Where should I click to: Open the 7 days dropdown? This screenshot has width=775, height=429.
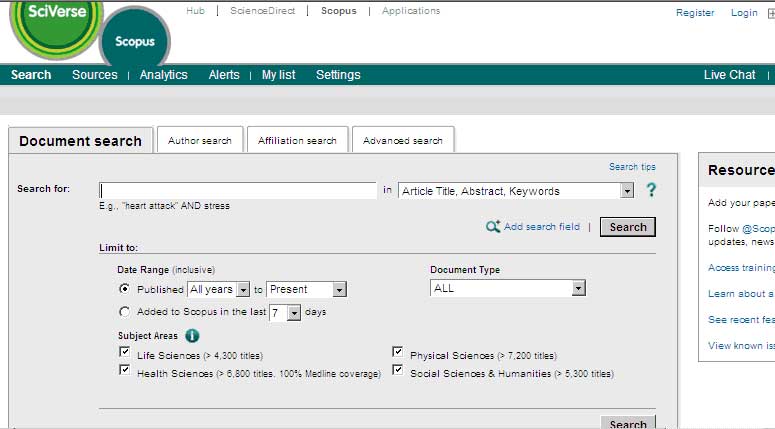click(x=285, y=312)
